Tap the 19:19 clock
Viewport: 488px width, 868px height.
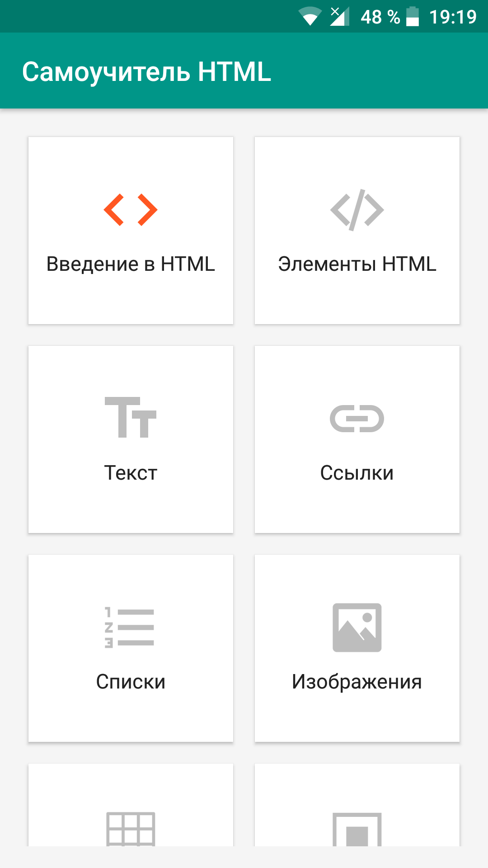pyautogui.click(x=453, y=17)
